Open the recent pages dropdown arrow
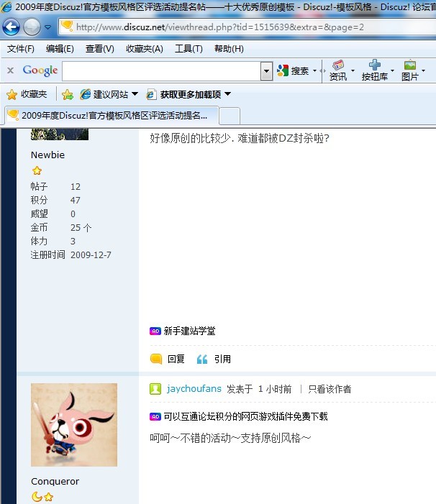This screenshot has width=436, height=504. click(48, 27)
